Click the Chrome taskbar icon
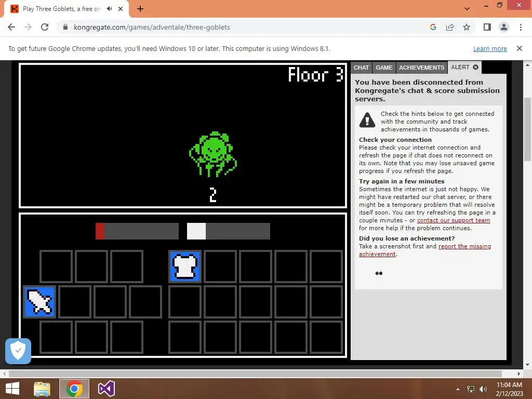This screenshot has width=532, height=399. (x=74, y=389)
